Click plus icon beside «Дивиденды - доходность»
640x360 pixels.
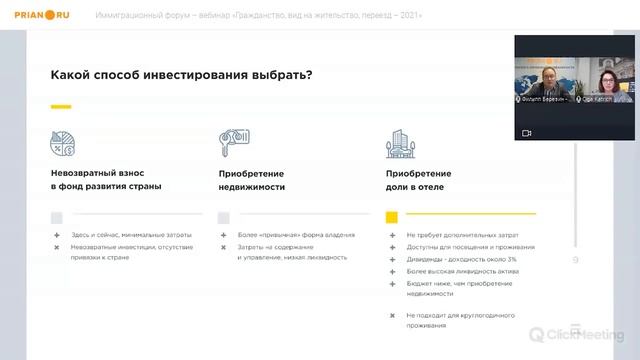pyautogui.click(x=392, y=260)
